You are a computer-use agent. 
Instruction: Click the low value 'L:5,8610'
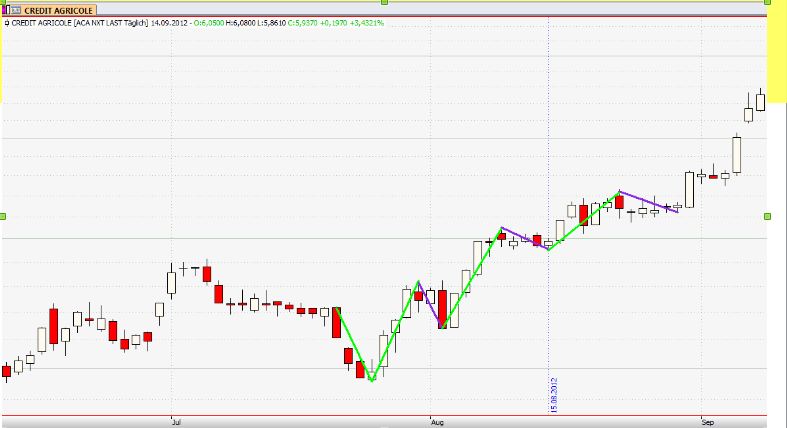pyautogui.click(x=272, y=23)
